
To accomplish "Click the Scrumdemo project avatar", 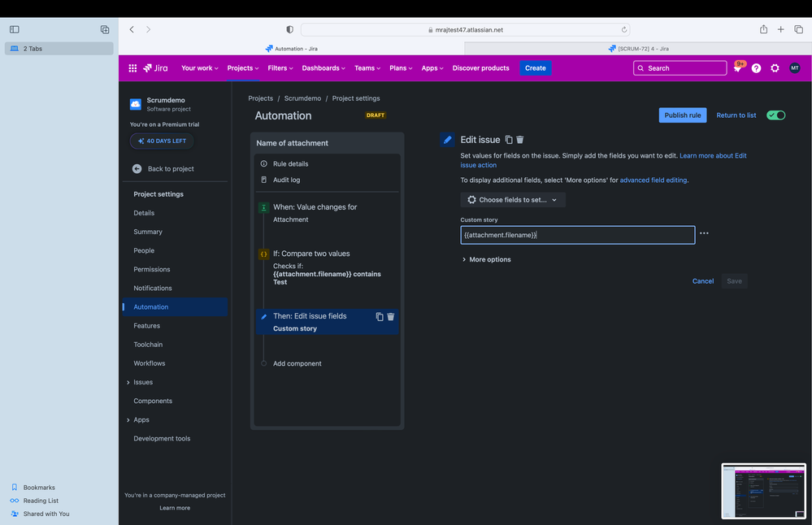I will click(135, 104).
